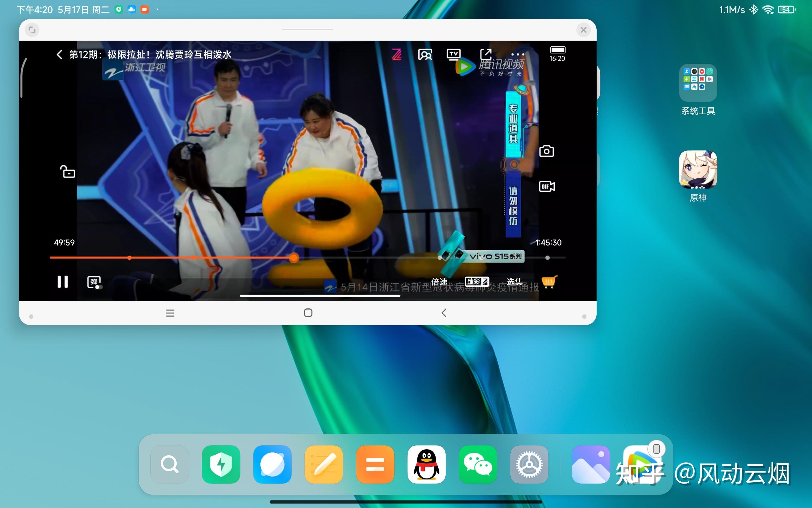Change video quality via the 臻彩 button
Viewport: 812px width, 508px height.
[x=476, y=282]
